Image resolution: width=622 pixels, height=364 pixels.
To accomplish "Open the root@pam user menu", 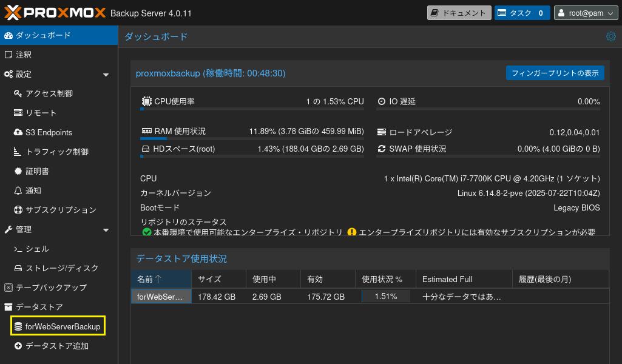I will (x=586, y=13).
